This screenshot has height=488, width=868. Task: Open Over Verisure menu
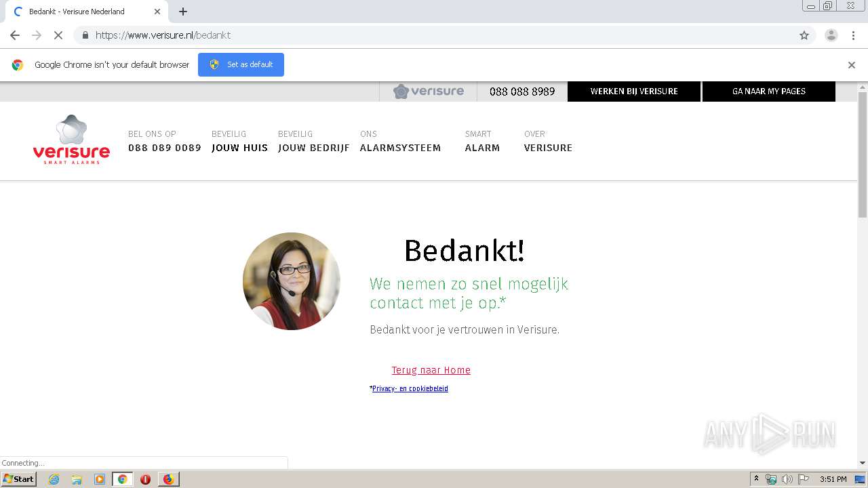(548, 141)
